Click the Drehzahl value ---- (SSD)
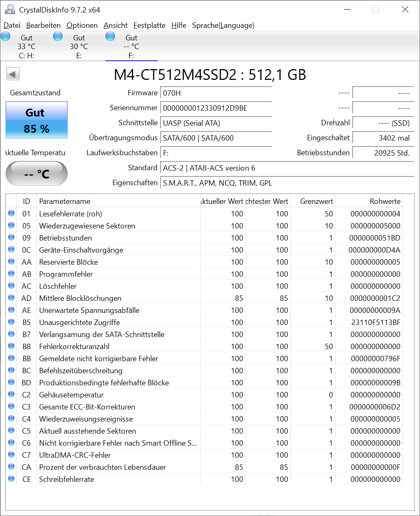This screenshot has width=420, height=516. point(383,123)
